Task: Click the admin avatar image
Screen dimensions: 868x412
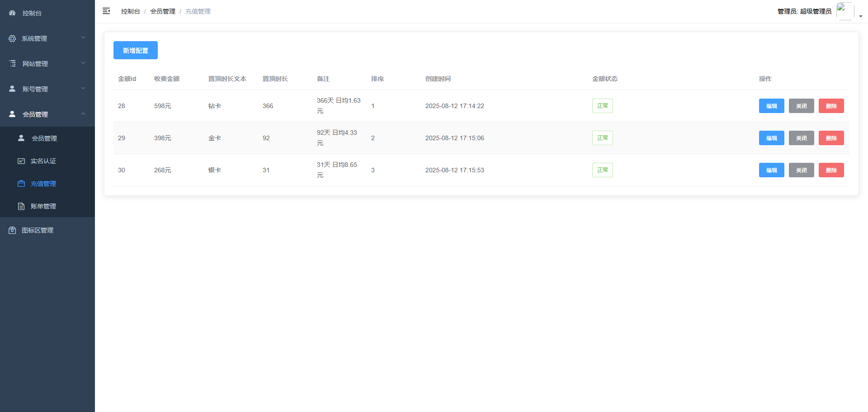Action: click(844, 11)
